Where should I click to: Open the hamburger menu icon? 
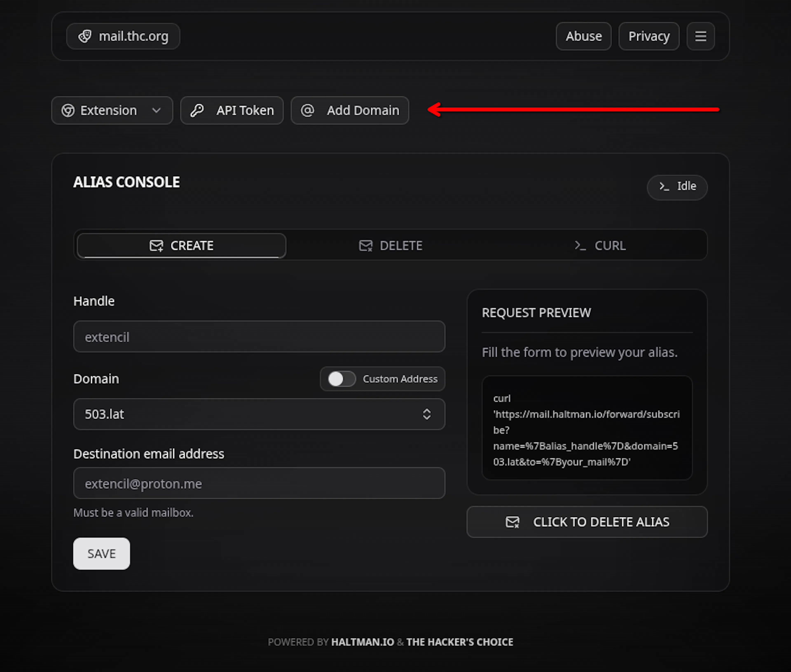tap(700, 36)
